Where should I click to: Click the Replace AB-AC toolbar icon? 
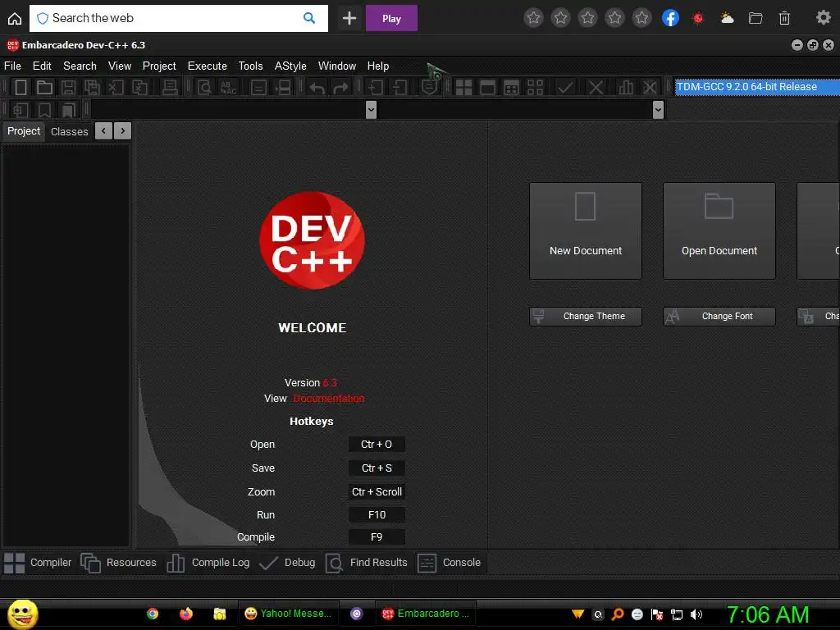point(228,87)
